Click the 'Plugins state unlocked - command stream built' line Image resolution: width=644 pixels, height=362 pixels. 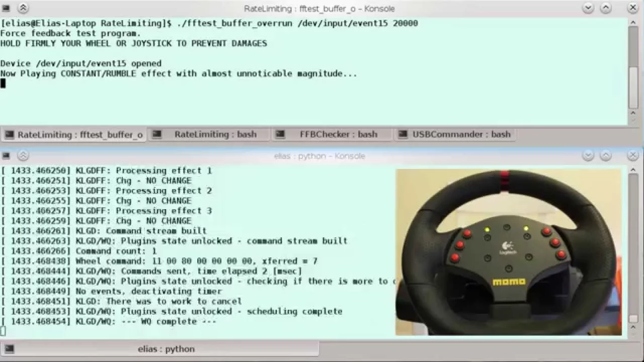(174, 241)
